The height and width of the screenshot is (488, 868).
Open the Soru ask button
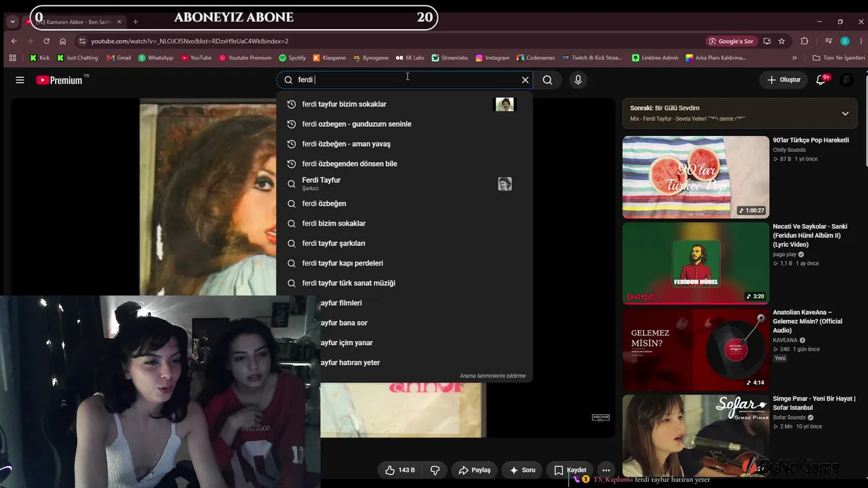(x=523, y=470)
